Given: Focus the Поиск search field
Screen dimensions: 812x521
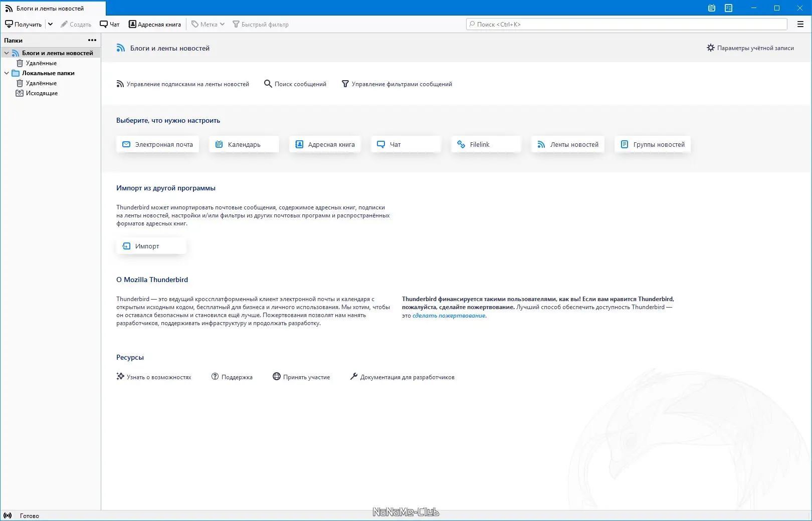Looking at the screenshot, I should (627, 24).
